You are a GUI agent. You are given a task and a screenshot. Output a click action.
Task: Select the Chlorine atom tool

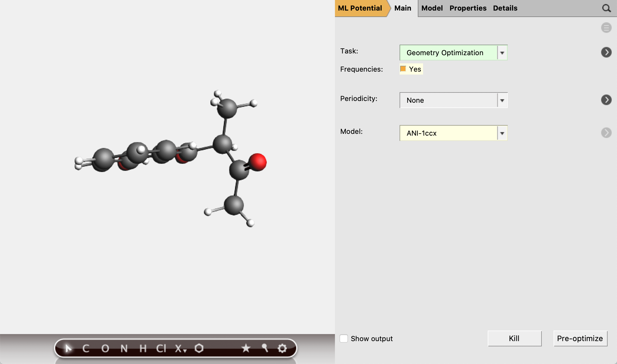[161, 348]
